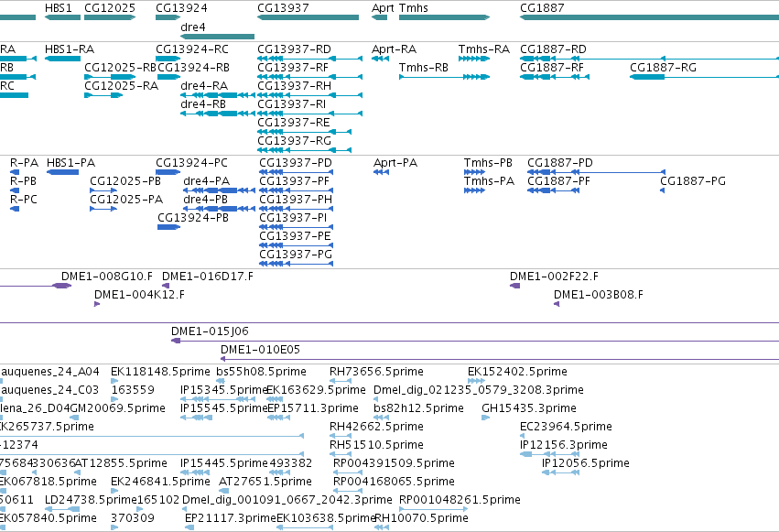This screenshot has width=779, height=532.
Task: Select transcript CG13937-RE
Action: [x=305, y=132]
